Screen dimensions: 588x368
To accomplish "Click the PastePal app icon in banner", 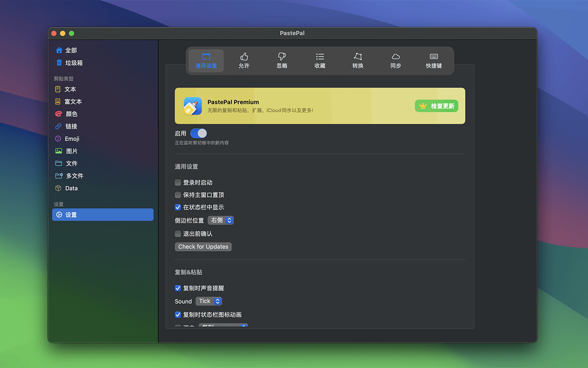I will pos(193,106).
